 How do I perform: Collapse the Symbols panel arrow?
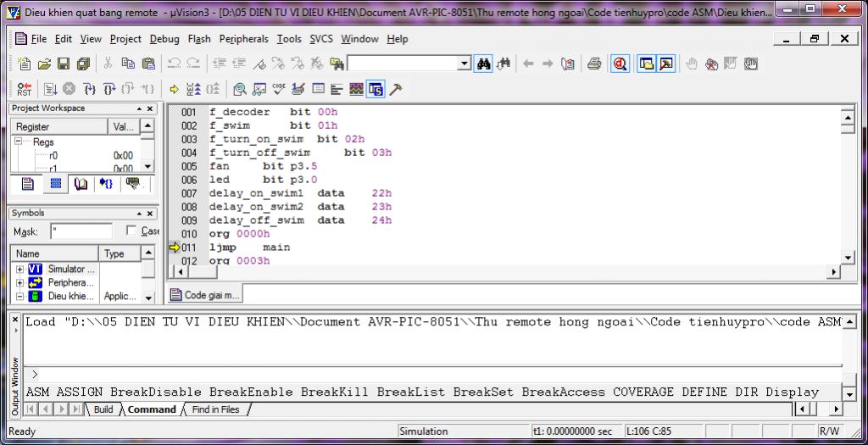140,213
